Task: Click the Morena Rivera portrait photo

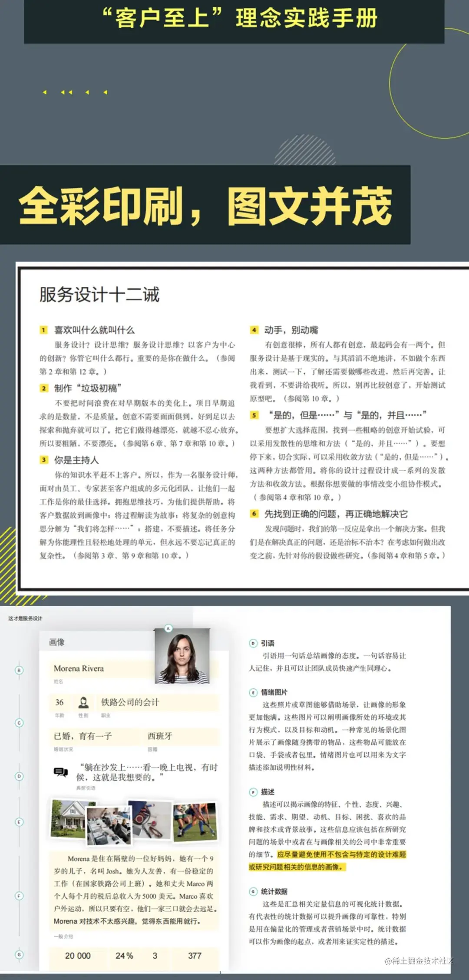Action: pos(182,656)
